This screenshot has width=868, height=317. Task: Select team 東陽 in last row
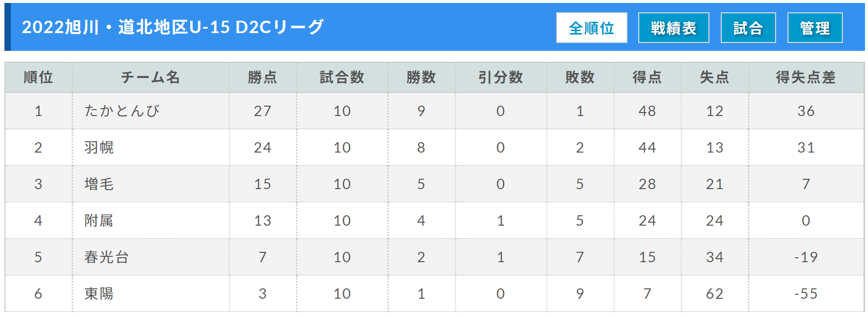pyautogui.click(x=99, y=293)
